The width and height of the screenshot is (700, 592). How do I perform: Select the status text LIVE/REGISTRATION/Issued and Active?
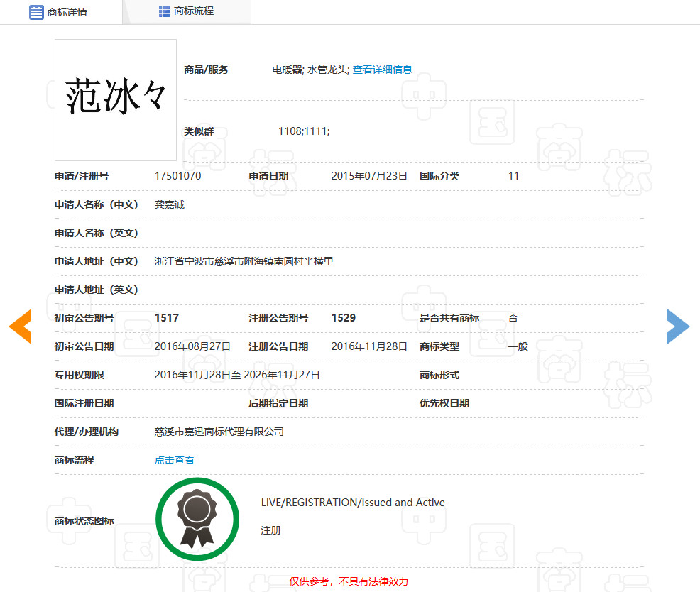(353, 503)
